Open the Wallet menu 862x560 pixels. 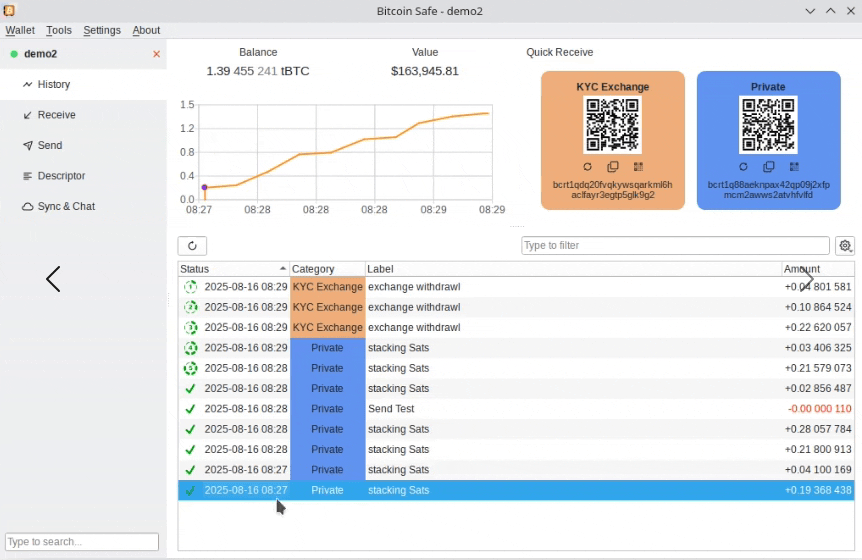click(x=20, y=31)
